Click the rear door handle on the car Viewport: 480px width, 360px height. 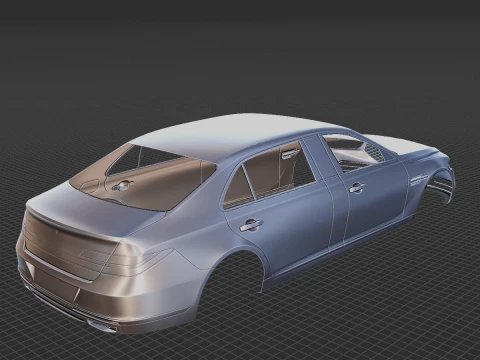click(x=251, y=225)
